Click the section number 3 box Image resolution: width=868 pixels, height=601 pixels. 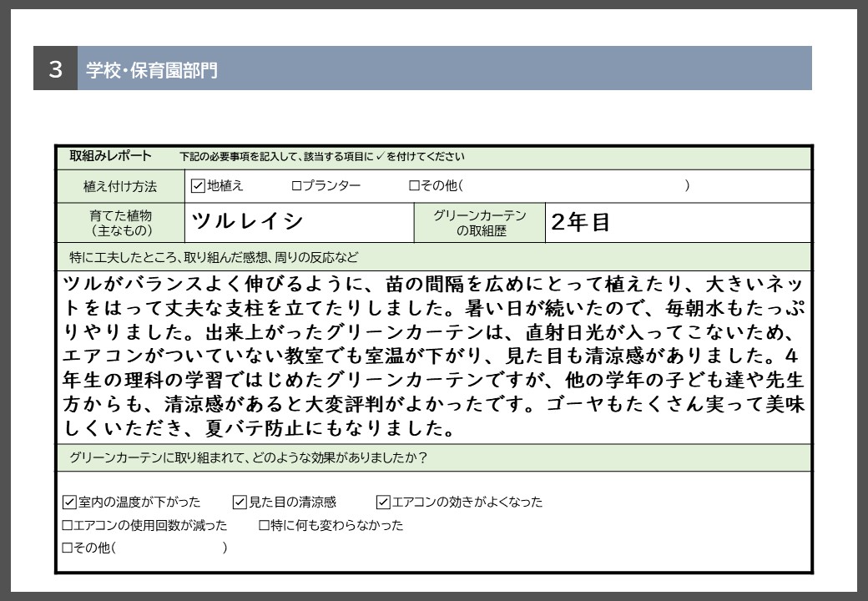[56, 69]
